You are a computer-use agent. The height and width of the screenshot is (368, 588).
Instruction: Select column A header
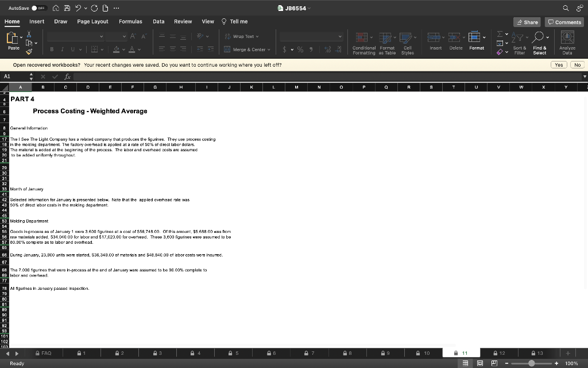(20, 87)
